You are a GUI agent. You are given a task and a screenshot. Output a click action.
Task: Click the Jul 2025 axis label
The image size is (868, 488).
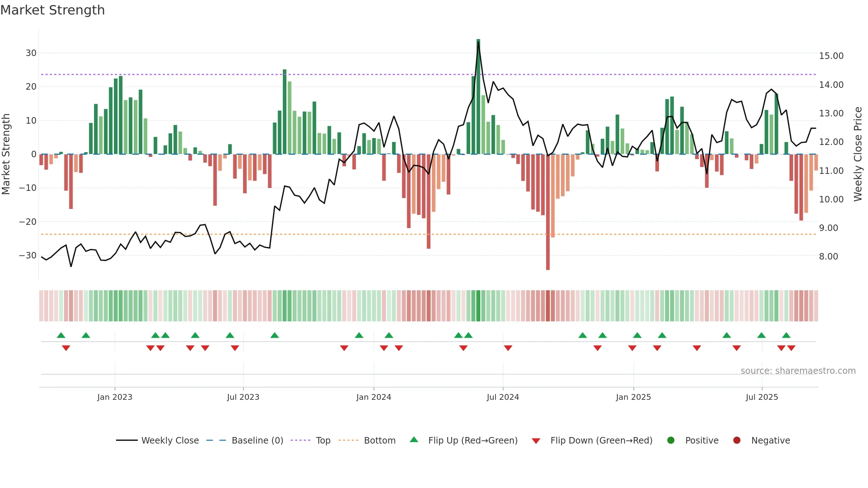tap(762, 397)
